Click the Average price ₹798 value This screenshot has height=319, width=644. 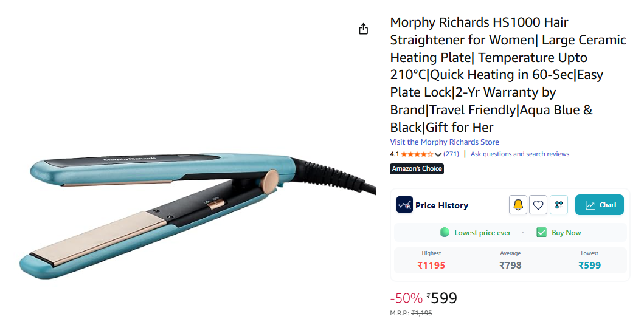(x=510, y=265)
